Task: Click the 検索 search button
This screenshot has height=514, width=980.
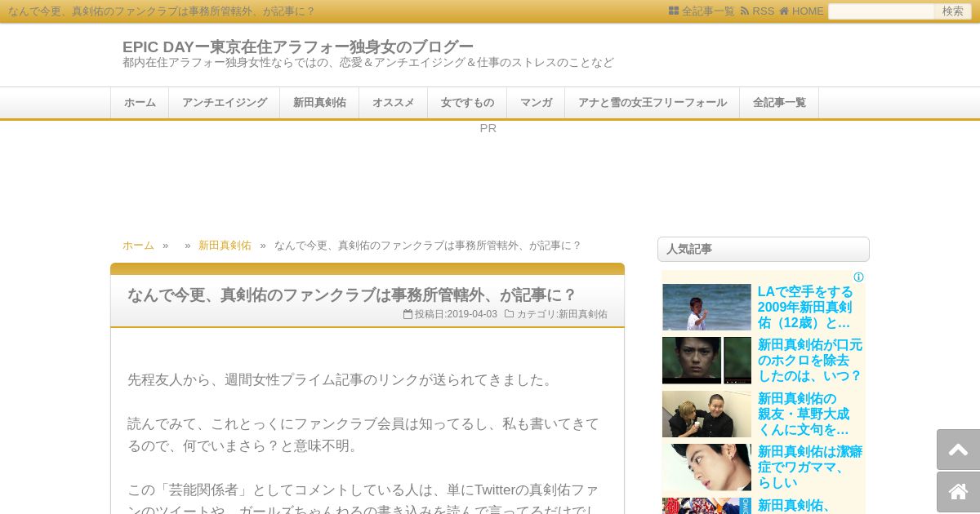Action: pyautogui.click(x=953, y=11)
